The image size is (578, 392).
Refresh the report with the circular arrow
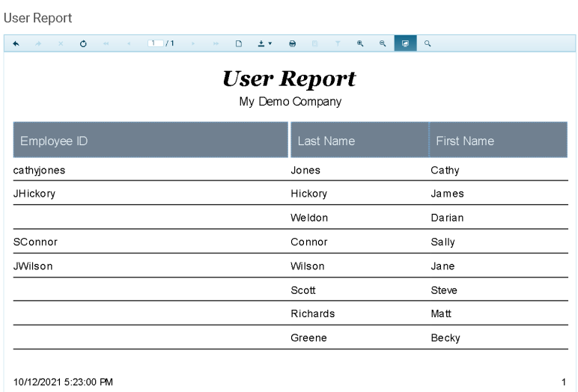click(x=83, y=43)
